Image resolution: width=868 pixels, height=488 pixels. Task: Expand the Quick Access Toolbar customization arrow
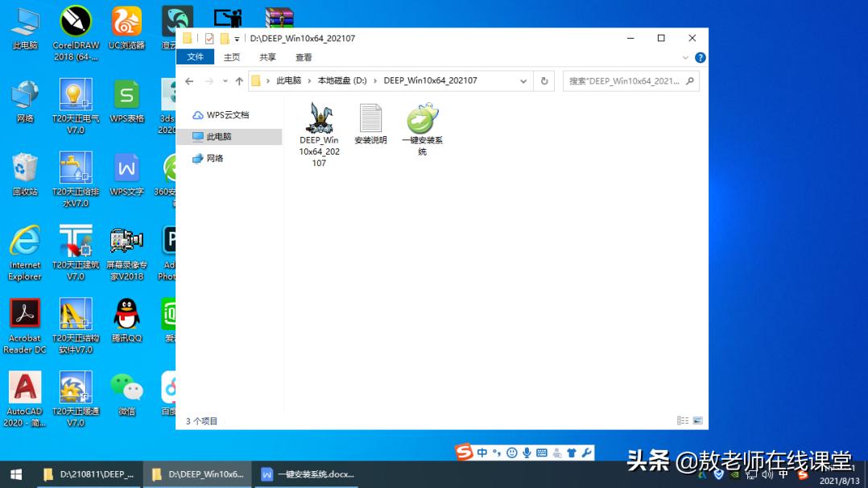pyautogui.click(x=237, y=38)
